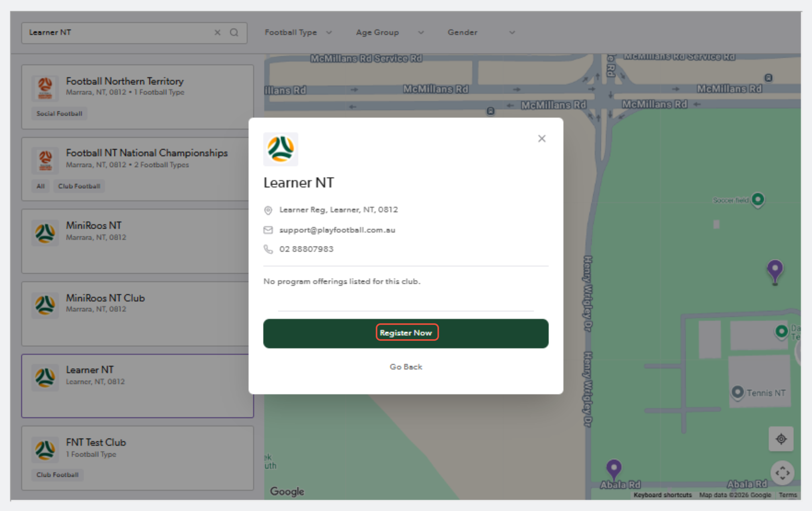Click the Keyboard shortcuts map button
This screenshot has width=812, height=511.
coord(662,495)
